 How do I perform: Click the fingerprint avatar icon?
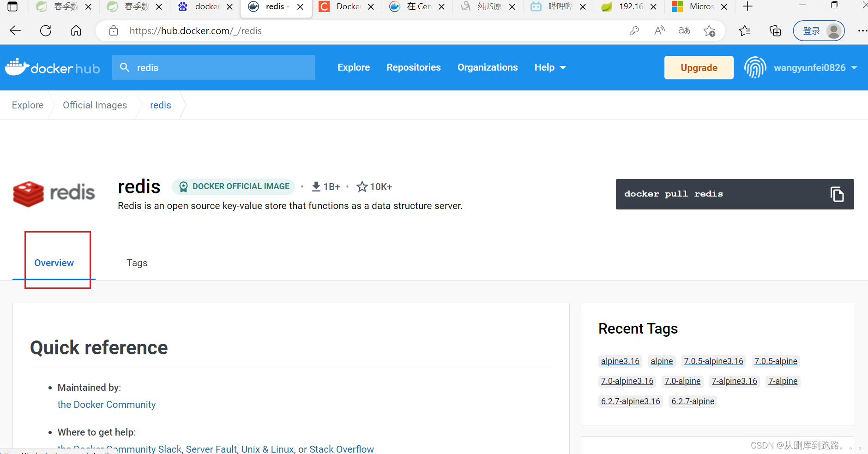tap(755, 67)
